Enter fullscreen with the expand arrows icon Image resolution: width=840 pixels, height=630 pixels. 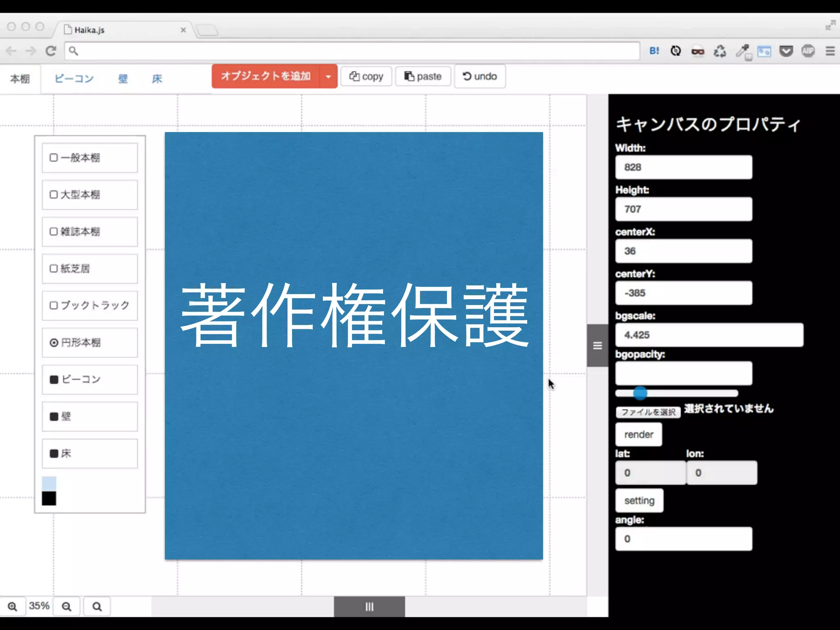(830, 26)
